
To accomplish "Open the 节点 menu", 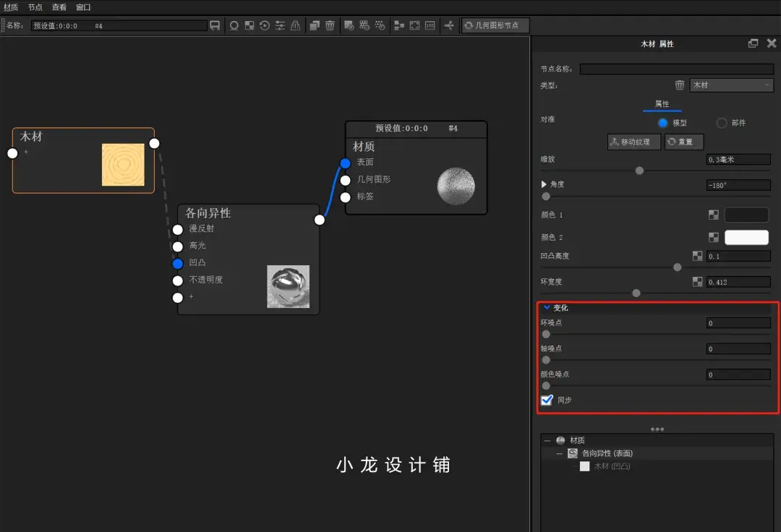I will [34, 7].
